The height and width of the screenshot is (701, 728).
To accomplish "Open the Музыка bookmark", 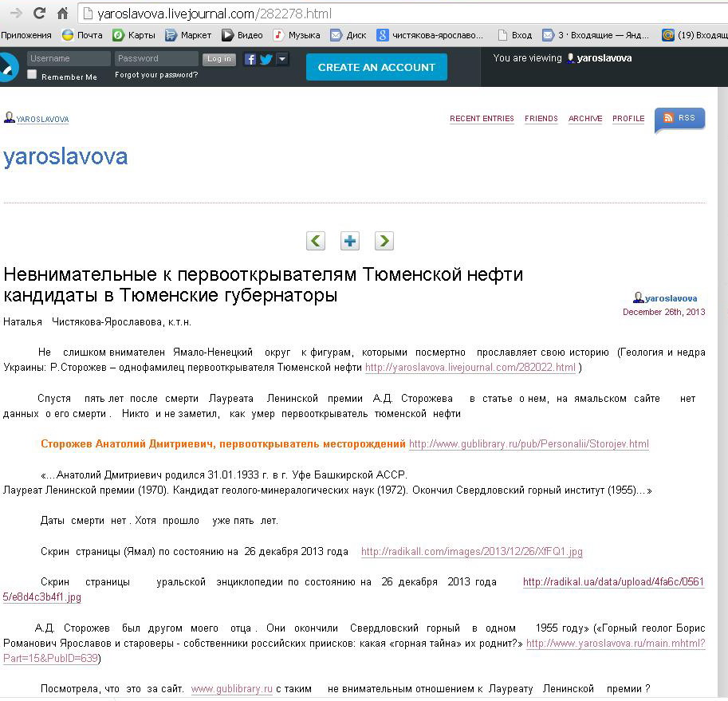I will click(297, 35).
